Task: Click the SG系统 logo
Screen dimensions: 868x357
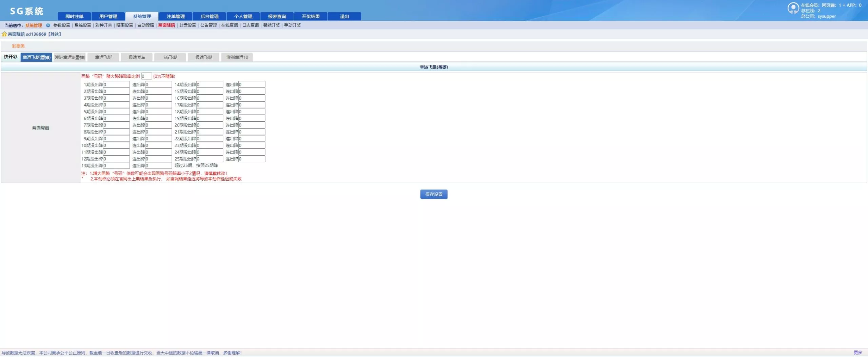Action: (26, 11)
